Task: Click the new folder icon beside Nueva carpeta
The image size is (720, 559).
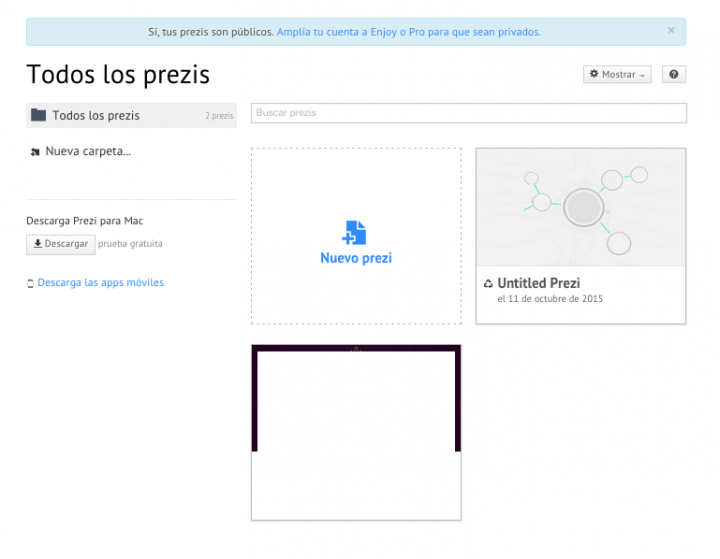Action: [x=35, y=153]
